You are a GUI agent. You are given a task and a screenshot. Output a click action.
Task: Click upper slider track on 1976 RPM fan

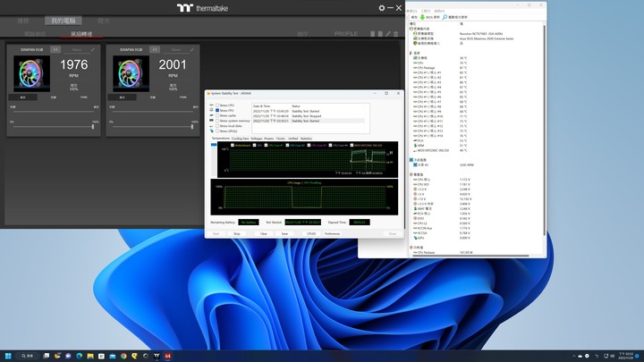[54, 111]
